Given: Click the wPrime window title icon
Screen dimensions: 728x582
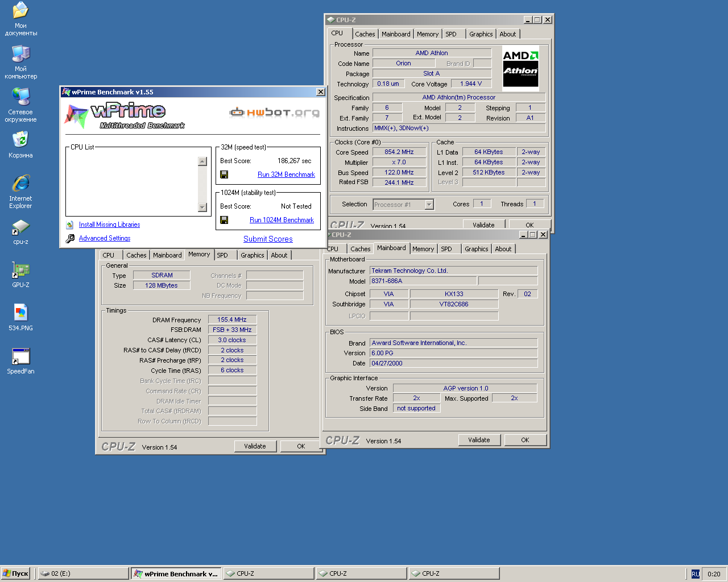Looking at the screenshot, I should click(x=66, y=92).
